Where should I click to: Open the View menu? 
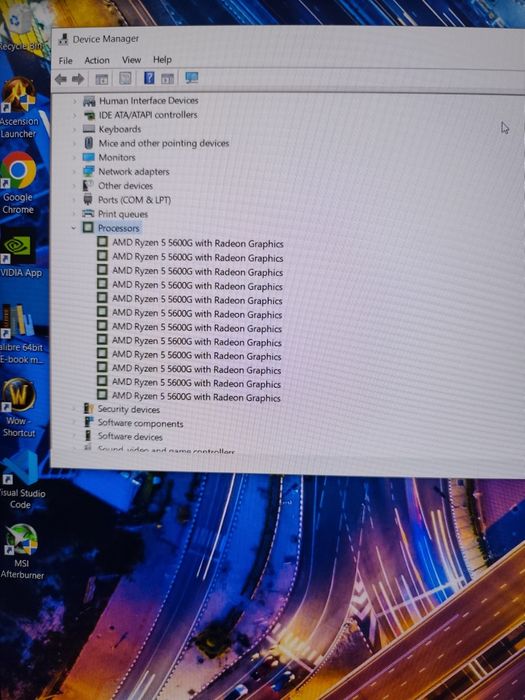[x=131, y=59]
